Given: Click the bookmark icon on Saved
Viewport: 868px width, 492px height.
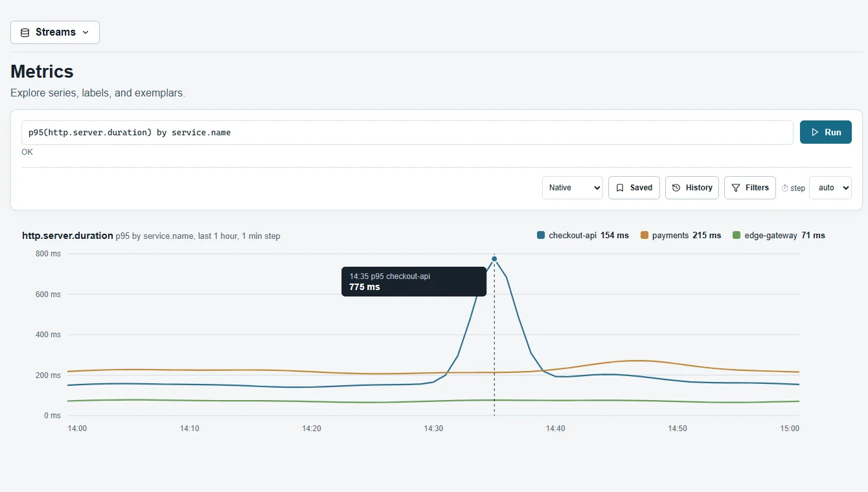Looking at the screenshot, I should (x=620, y=188).
